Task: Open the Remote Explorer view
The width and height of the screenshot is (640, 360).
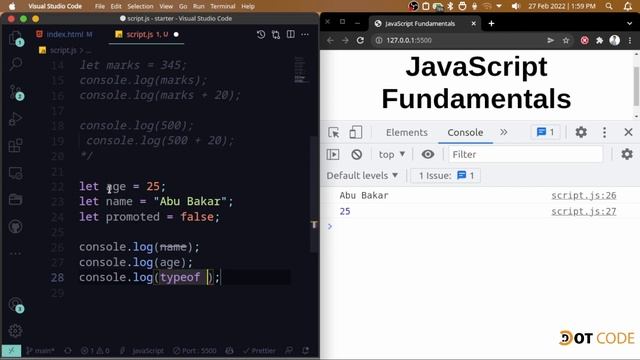Action: [x=16, y=173]
